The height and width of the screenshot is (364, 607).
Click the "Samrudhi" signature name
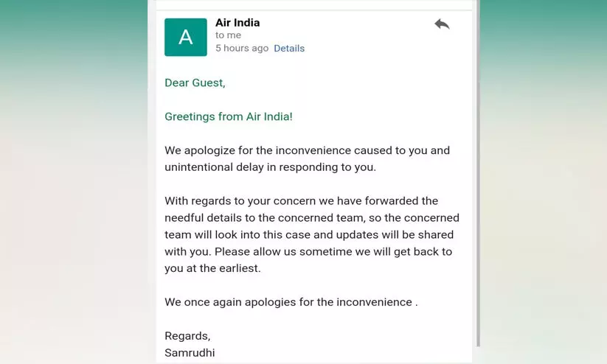click(x=190, y=353)
